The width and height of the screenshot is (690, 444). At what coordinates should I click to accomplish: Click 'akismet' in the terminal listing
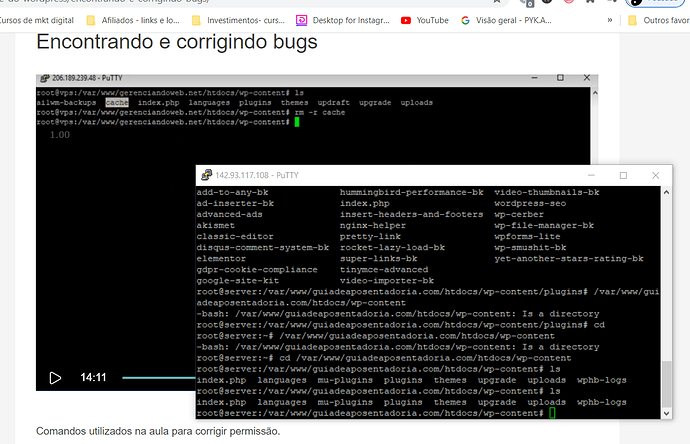[x=216, y=225]
